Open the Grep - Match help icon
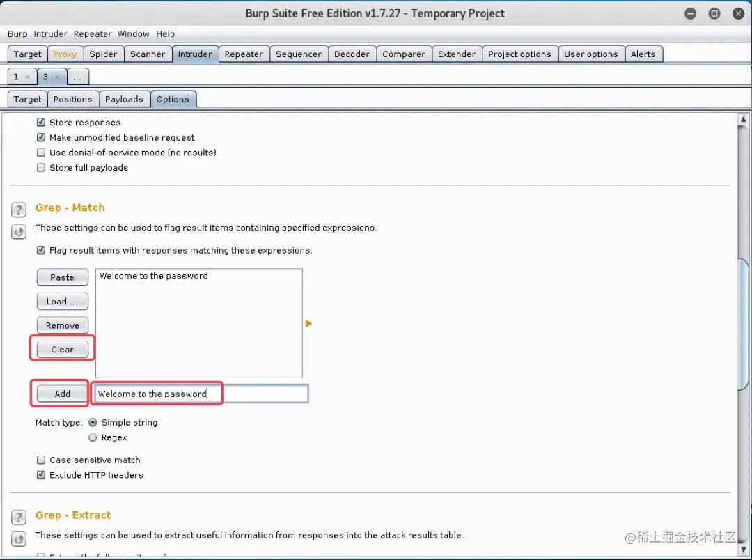Image resolution: width=752 pixels, height=560 pixels. point(19,210)
